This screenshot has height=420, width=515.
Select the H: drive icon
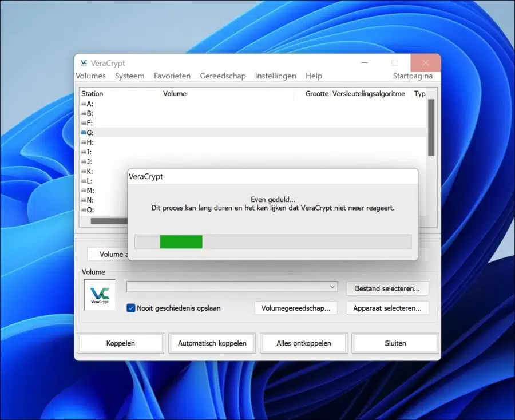pos(84,142)
